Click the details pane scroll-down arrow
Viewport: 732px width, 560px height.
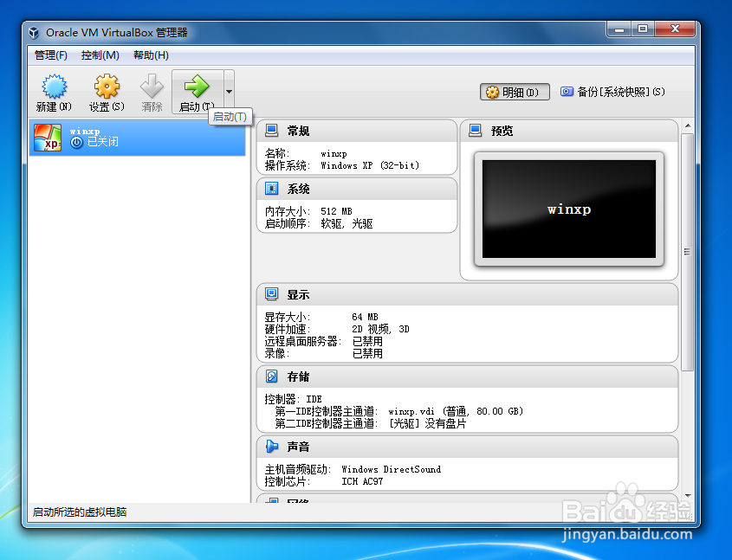pyautogui.click(x=688, y=495)
